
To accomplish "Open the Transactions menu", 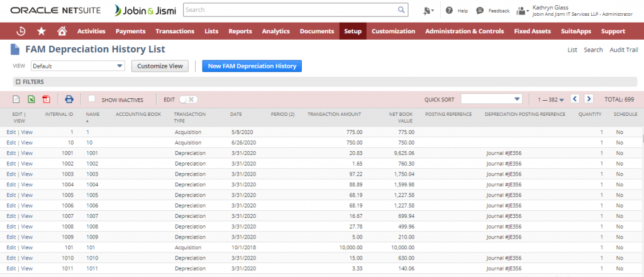I will [x=175, y=31].
